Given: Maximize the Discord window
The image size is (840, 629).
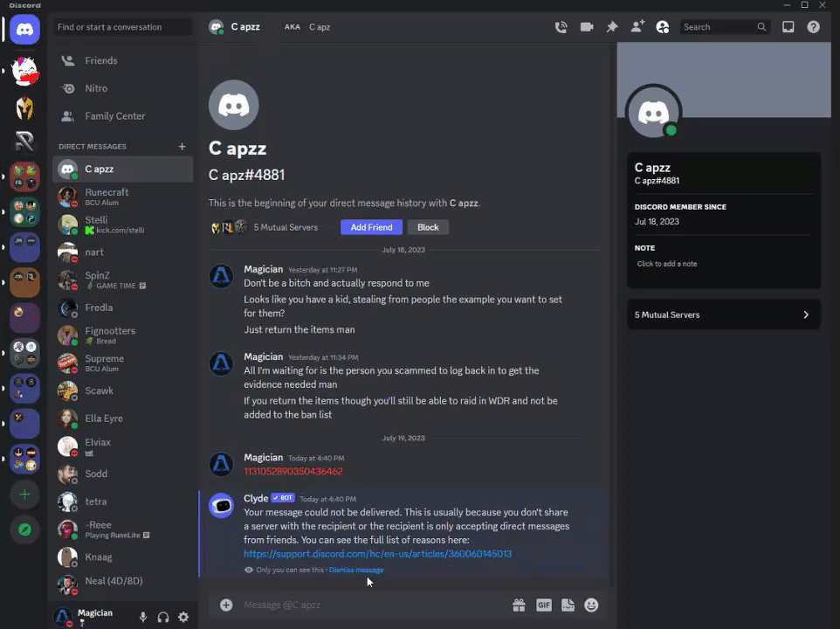Looking at the screenshot, I should coord(804,5).
